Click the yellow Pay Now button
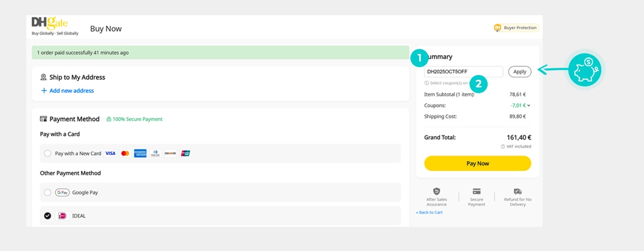This screenshot has width=644, height=251. point(477,164)
